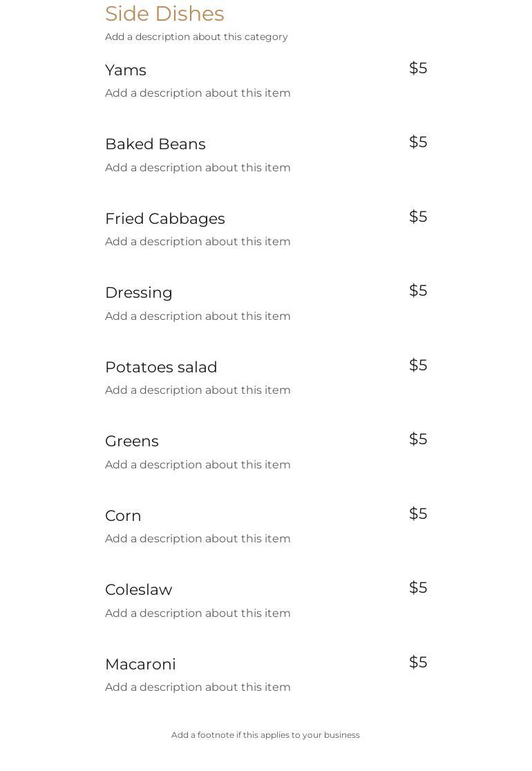The image size is (532, 771).
Task: Edit the description below Dressing
Action: tap(198, 316)
